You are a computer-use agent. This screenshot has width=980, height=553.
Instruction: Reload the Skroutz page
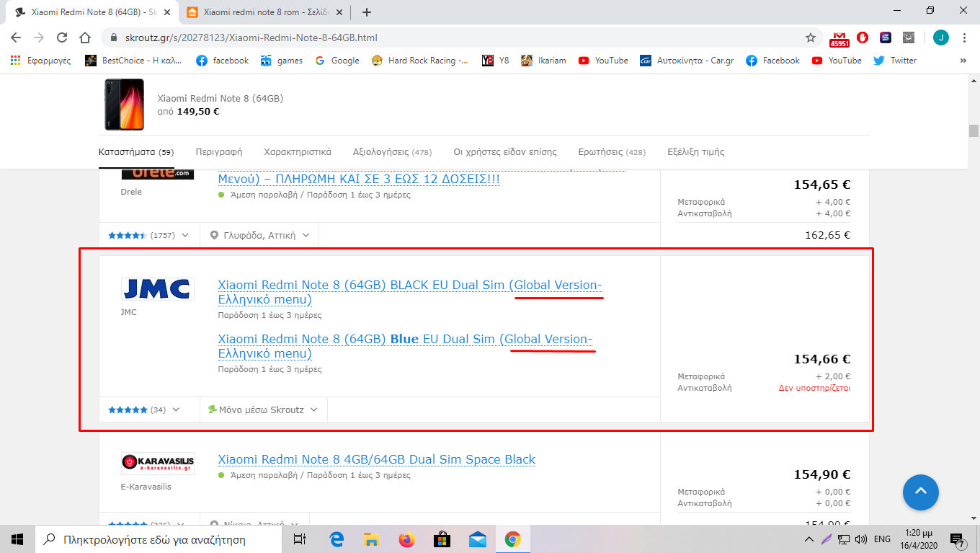point(62,37)
